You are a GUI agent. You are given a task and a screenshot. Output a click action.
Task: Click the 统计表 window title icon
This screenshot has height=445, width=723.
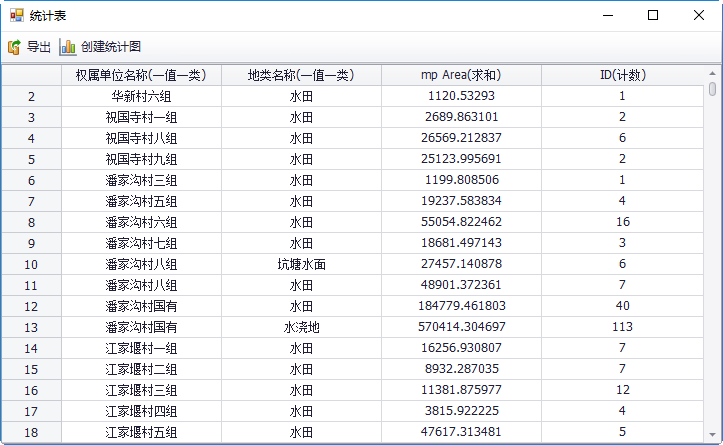click(15, 15)
